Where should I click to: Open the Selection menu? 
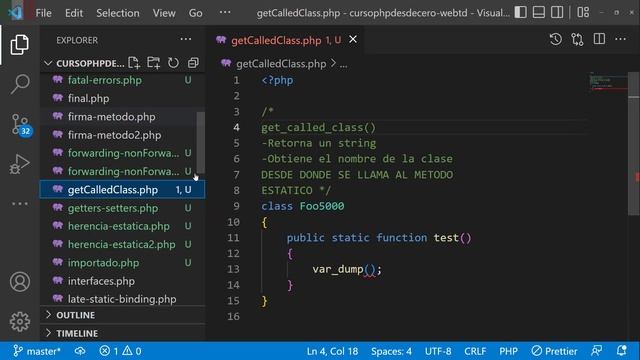118,13
